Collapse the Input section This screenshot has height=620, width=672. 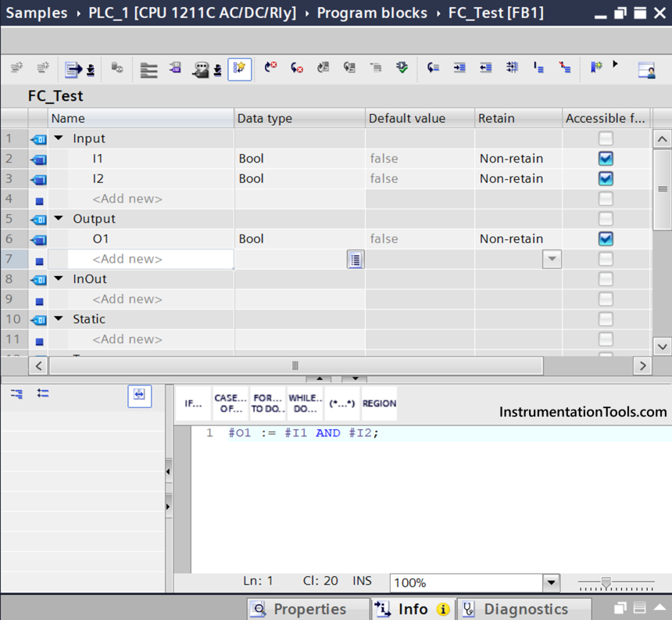[x=59, y=138]
